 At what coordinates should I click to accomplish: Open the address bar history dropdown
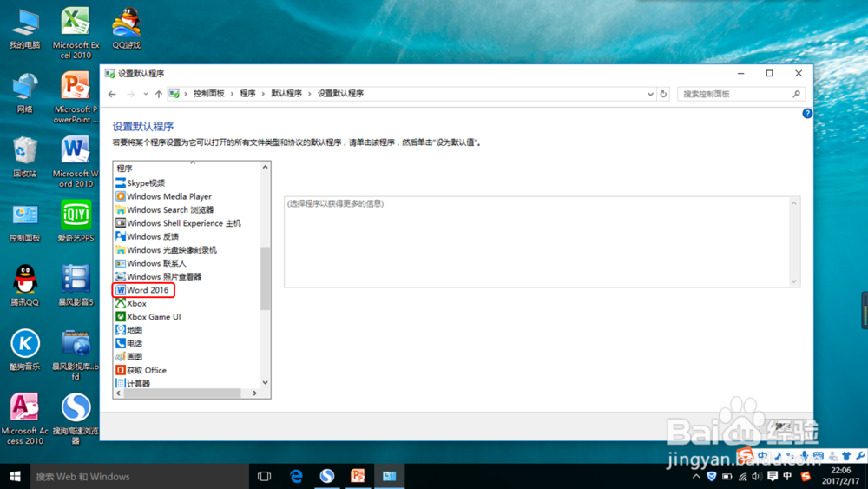(650, 94)
